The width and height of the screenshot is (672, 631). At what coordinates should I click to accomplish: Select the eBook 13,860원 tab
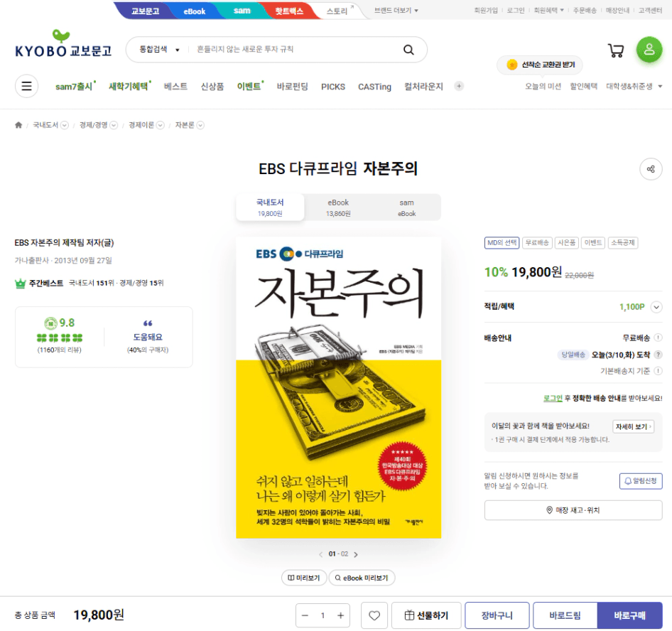coord(338,207)
